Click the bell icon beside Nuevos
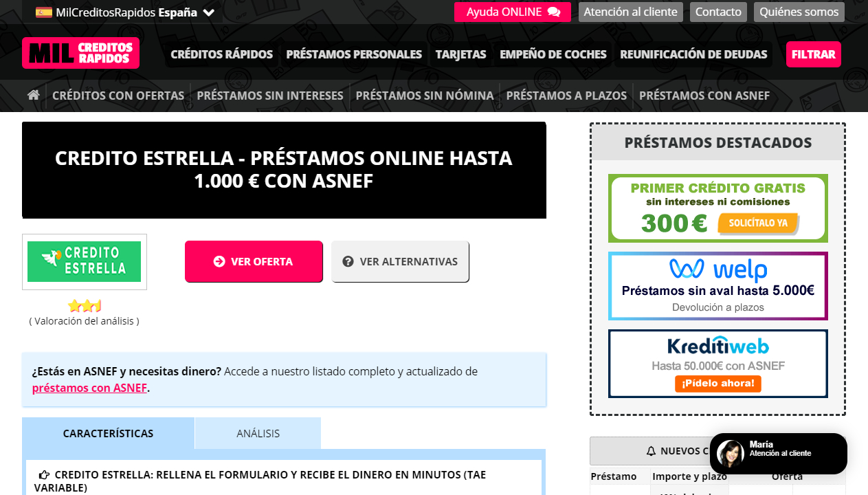The height and width of the screenshot is (495, 868). pos(651,451)
